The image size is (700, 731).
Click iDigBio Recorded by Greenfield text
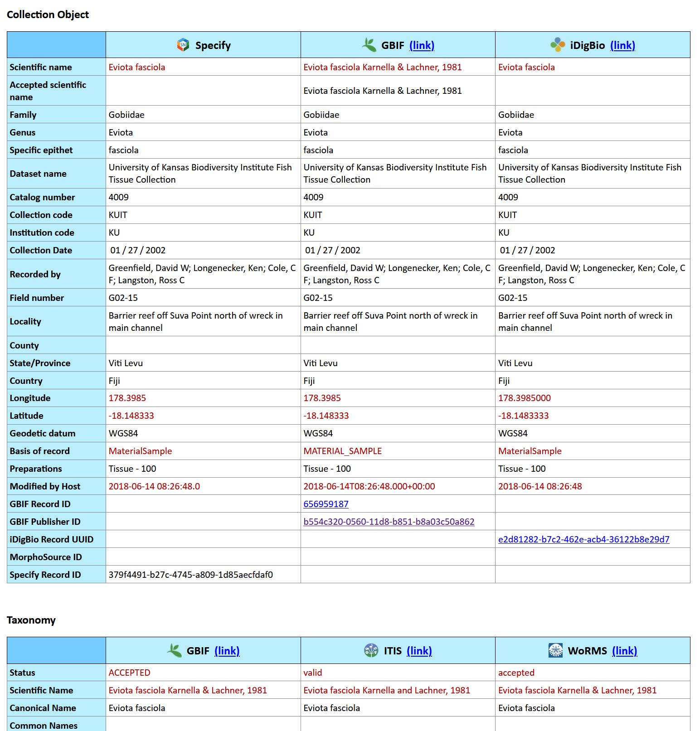click(592, 274)
